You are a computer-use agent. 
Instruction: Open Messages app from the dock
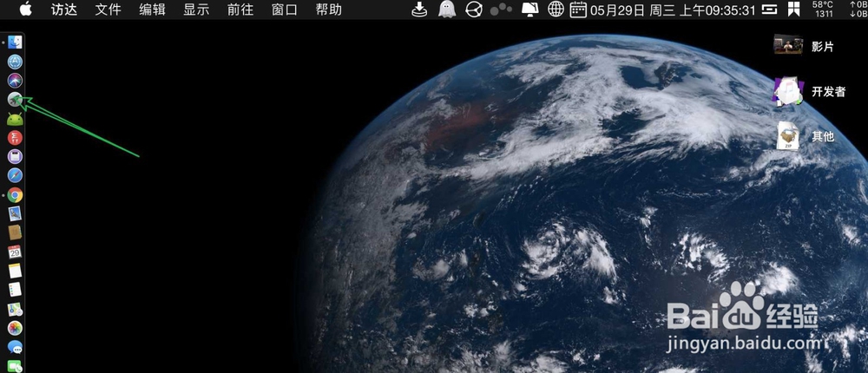click(15, 347)
